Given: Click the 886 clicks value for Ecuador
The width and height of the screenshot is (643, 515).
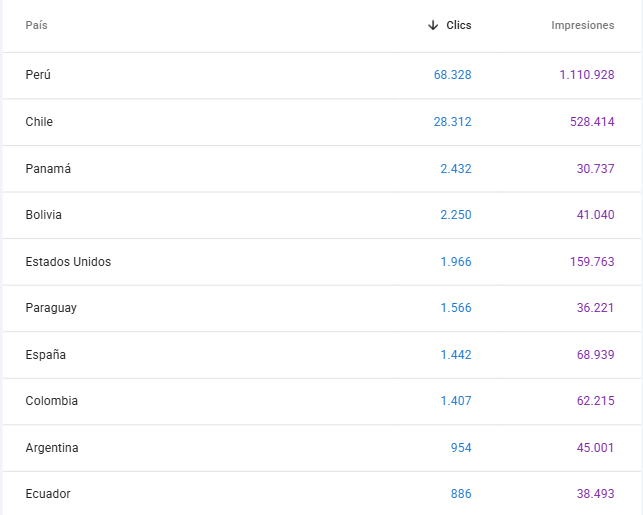Looking at the screenshot, I should 461,494.
